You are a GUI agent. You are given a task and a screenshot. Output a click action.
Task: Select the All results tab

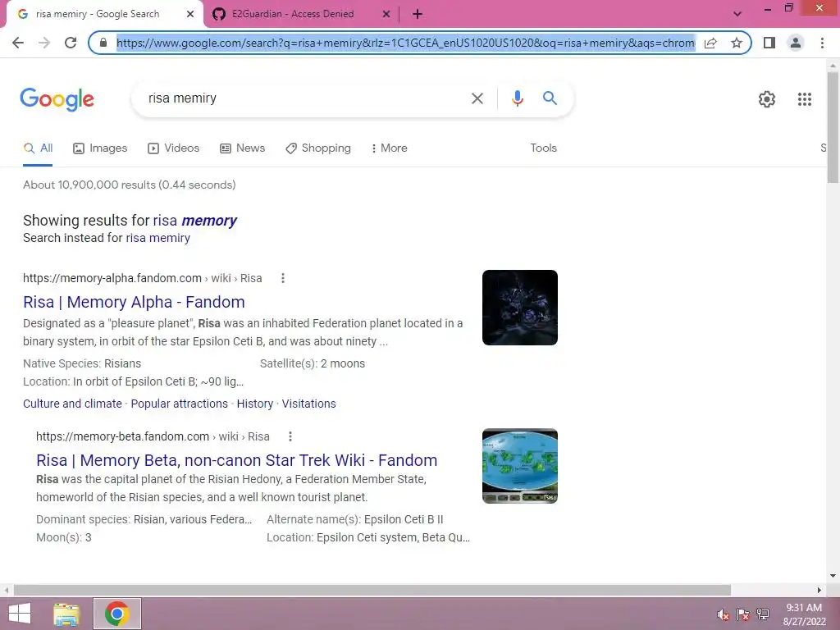click(x=38, y=148)
